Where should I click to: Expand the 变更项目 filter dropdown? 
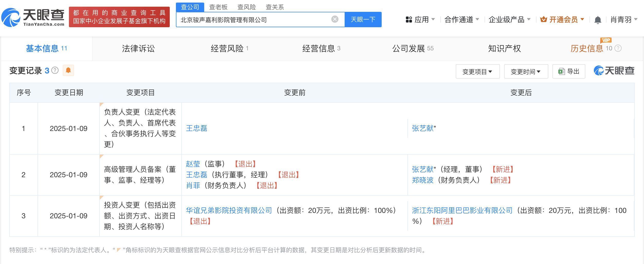tap(477, 72)
